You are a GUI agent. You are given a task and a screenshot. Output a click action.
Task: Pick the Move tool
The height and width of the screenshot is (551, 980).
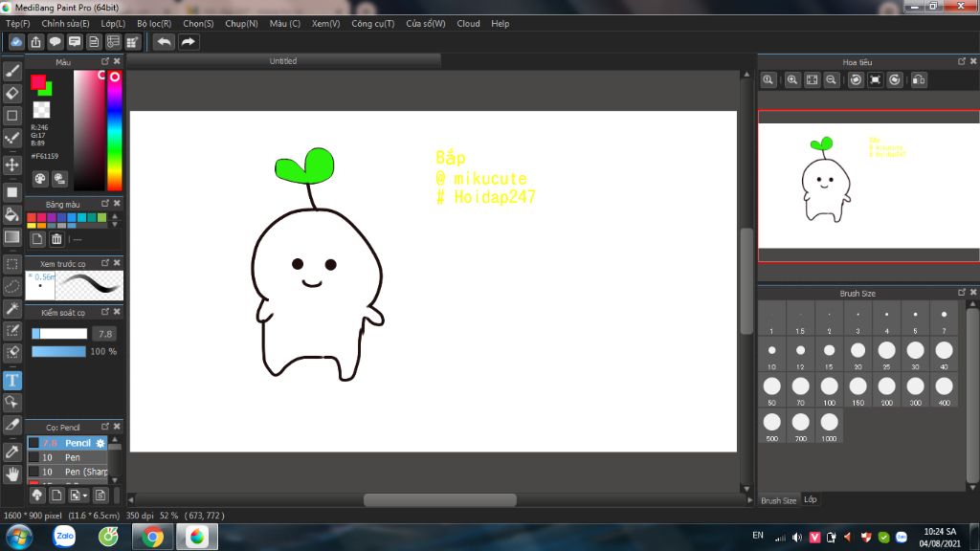coord(12,165)
